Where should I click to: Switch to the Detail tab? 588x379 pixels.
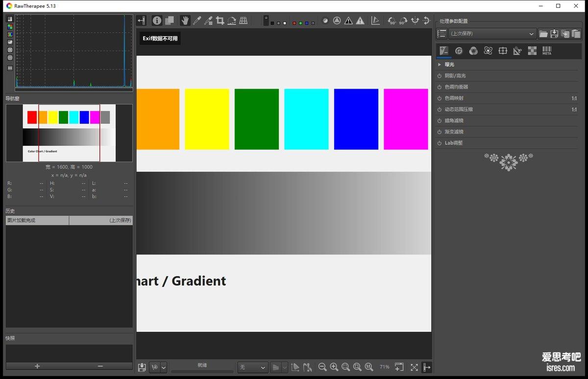tap(459, 51)
